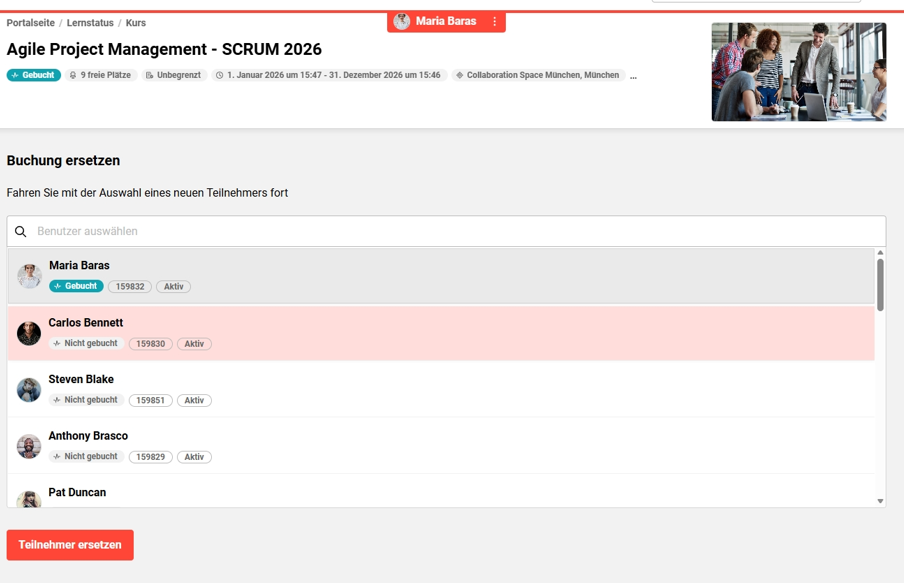Click the 9 freie Plätze tag
Viewport: 904px width, 583px height.
click(x=101, y=76)
